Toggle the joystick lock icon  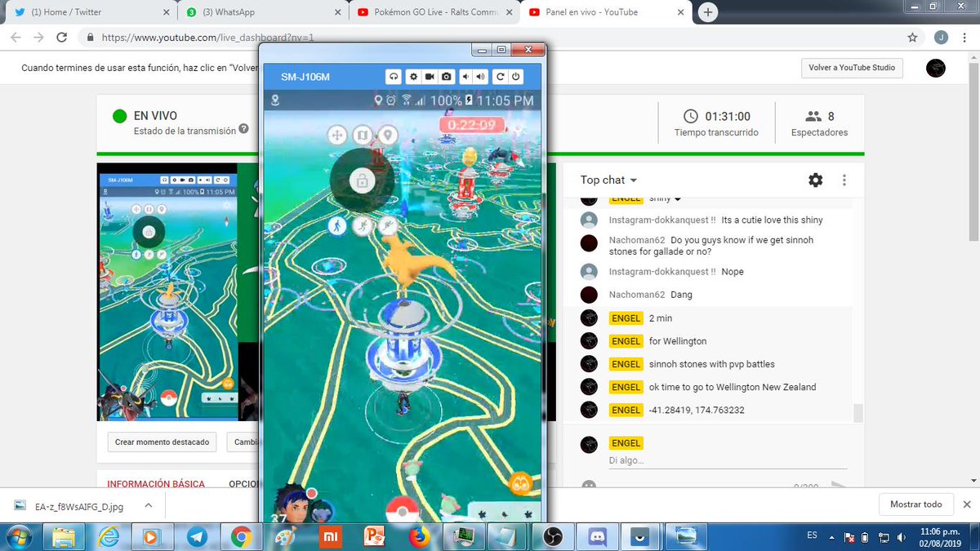362,180
